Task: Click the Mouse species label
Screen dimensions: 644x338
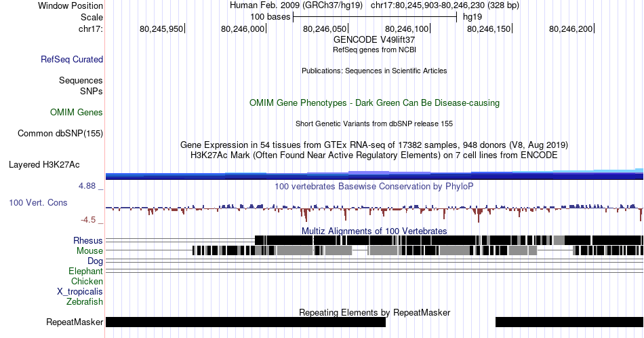Action: pyautogui.click(x=89, y=251)
